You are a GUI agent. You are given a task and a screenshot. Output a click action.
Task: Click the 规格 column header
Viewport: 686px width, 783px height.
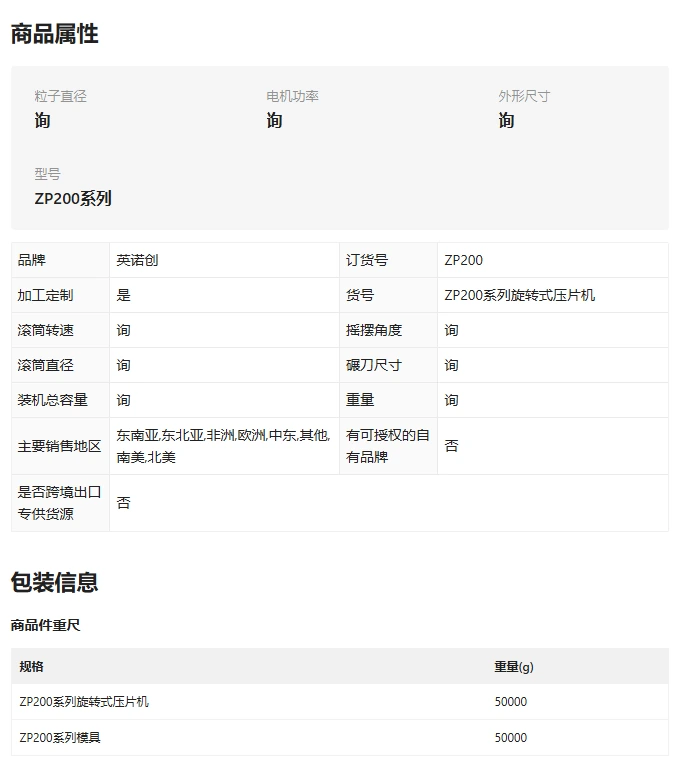pos(31,667)
